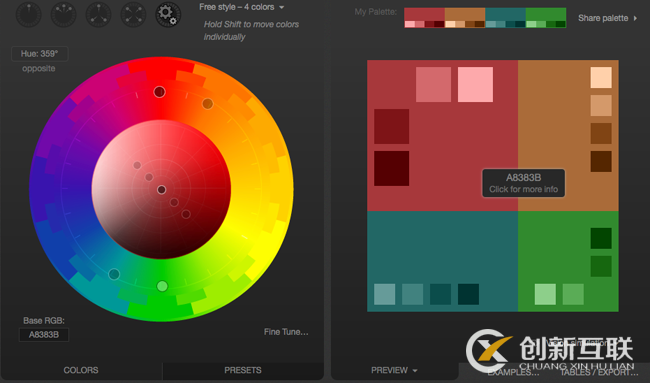Screen dimensions: 650x383
Task: Select the triad color scheme icon
Action: click(x=98, y=14)
